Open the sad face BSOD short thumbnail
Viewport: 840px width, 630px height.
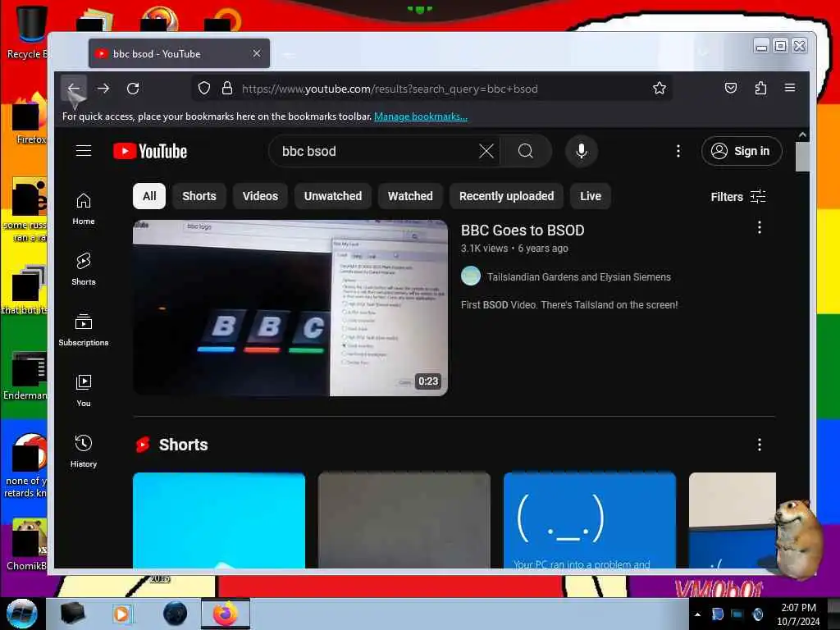point(590,520)
